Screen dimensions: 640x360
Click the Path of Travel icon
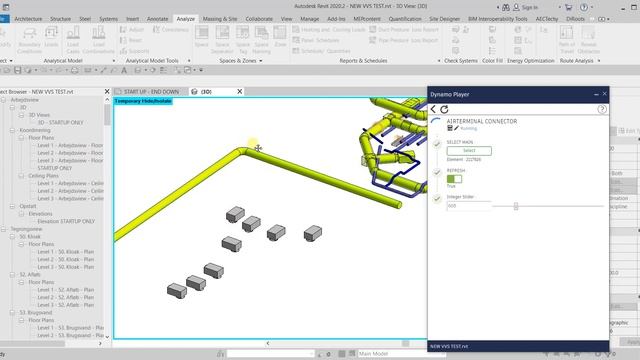pyautogui.click(x=567, y=33)
